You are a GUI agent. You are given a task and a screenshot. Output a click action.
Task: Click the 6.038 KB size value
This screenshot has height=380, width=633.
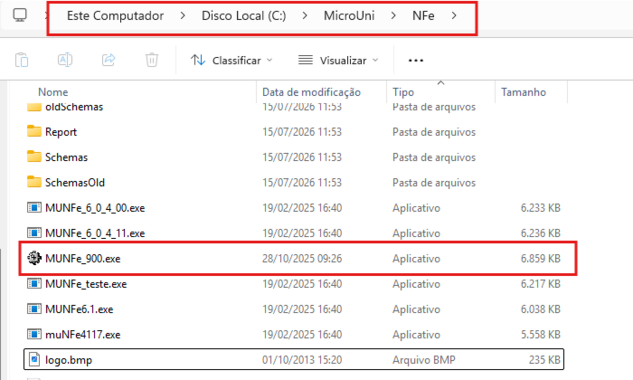pyautogui.click(x=541, y=309)
